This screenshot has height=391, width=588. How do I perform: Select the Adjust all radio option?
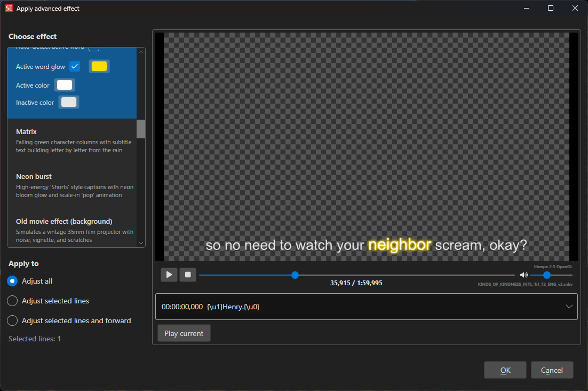12,281
